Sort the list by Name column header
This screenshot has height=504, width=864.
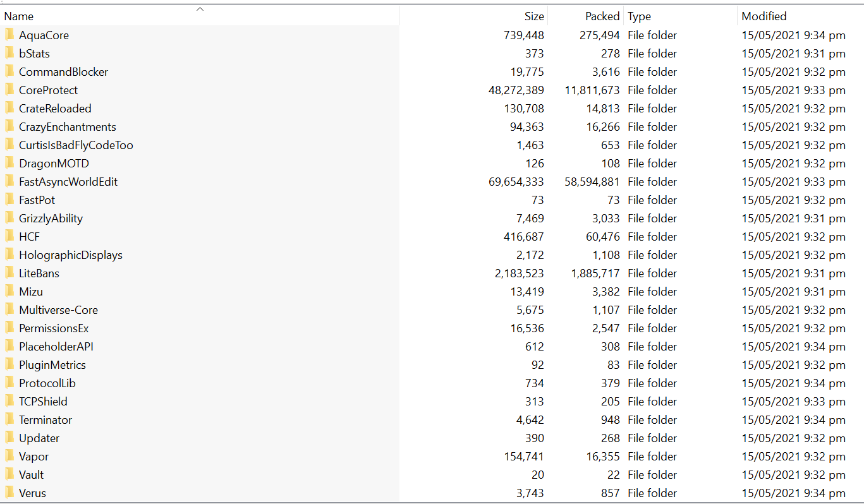[200, 16]
